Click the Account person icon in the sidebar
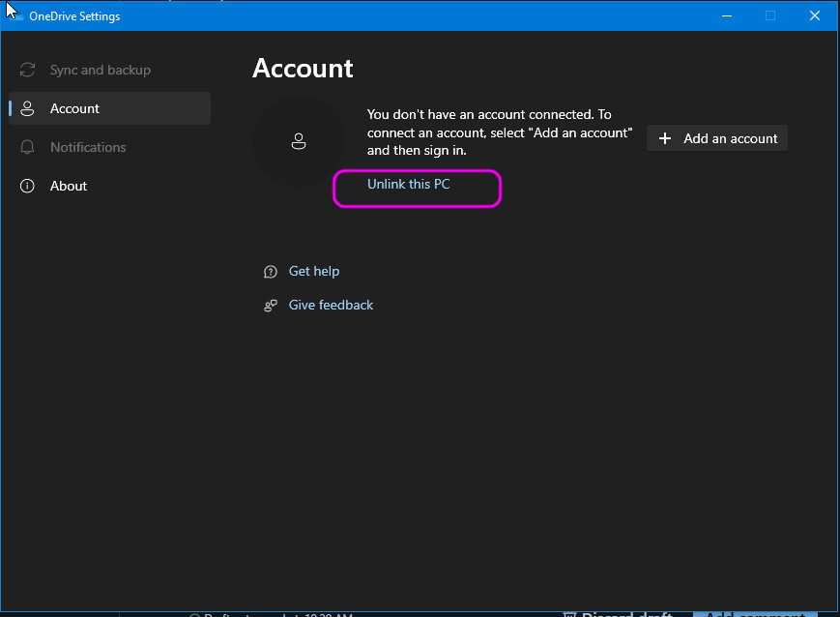The width and height of the screenshot is (840, 617). [27, 108]
